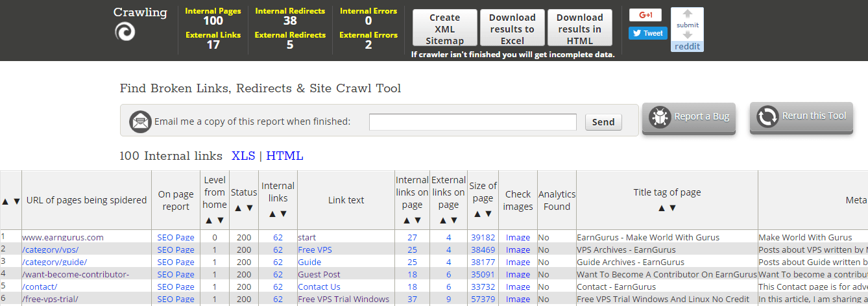Click internal links on page value 27
Screen dimensions: 868x306
(412, 238)
